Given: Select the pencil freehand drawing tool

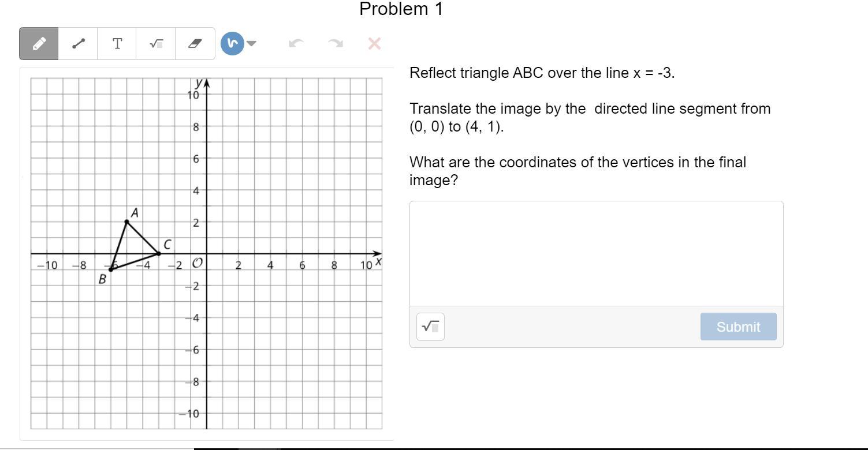Looking at the screenshot, I should pos(39,43).
